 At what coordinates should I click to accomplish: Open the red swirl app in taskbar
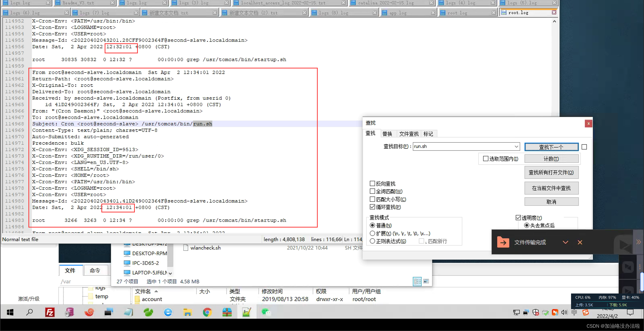89,312
